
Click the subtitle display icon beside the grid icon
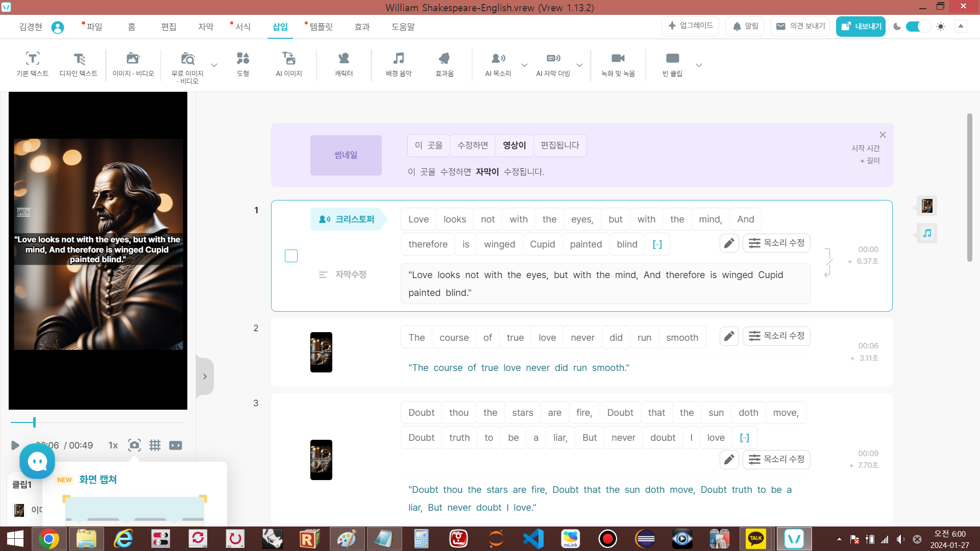176,445
